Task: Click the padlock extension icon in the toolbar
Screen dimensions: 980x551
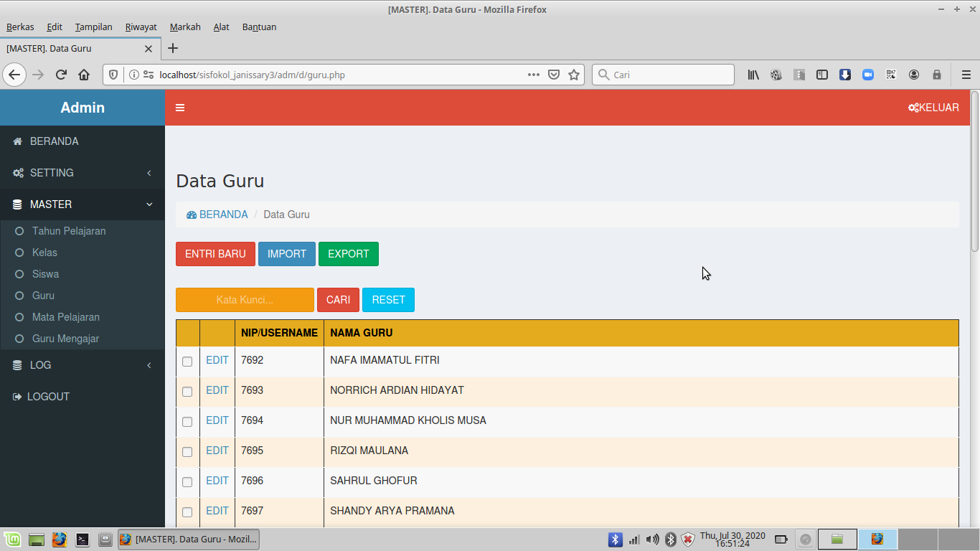Action: tap(937, 75)
